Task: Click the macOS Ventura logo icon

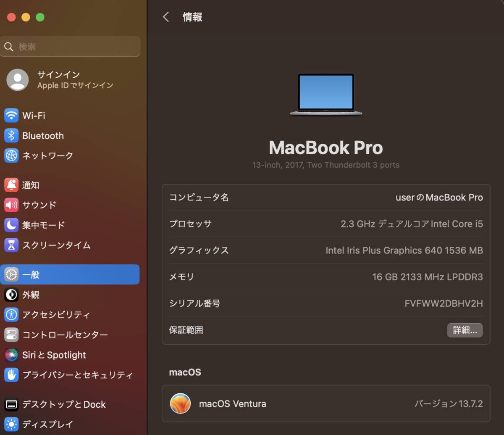Action: click(x=180, y=403)
